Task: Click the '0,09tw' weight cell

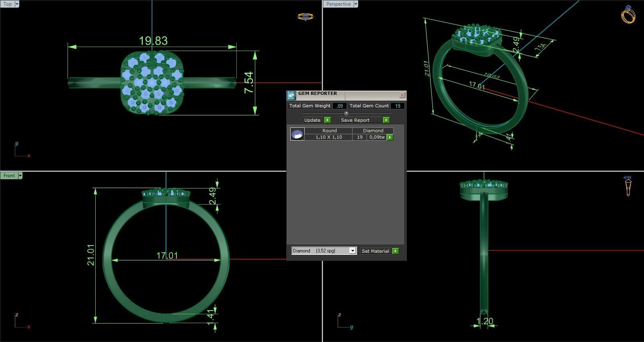Action: click(377, 137)
